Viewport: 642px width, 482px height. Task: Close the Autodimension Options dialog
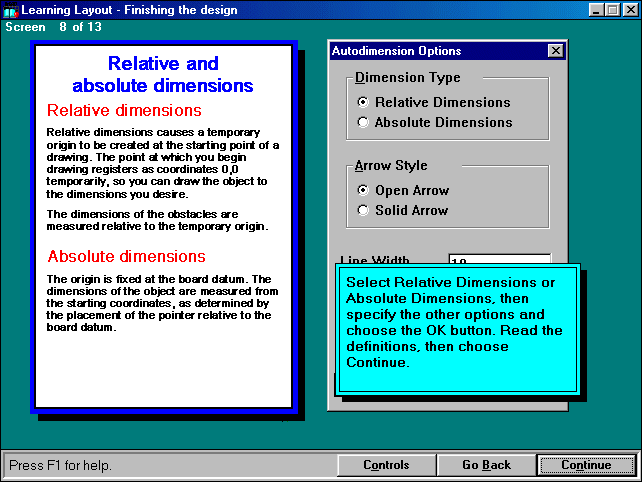pos(555,51)
